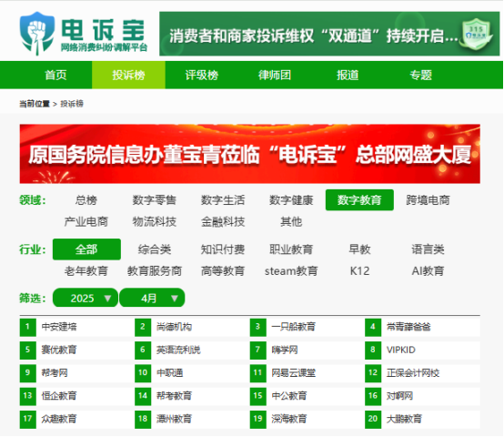Filter by 职业教育 industry
Screen dimensions: 504x437
tap(291, 249)
